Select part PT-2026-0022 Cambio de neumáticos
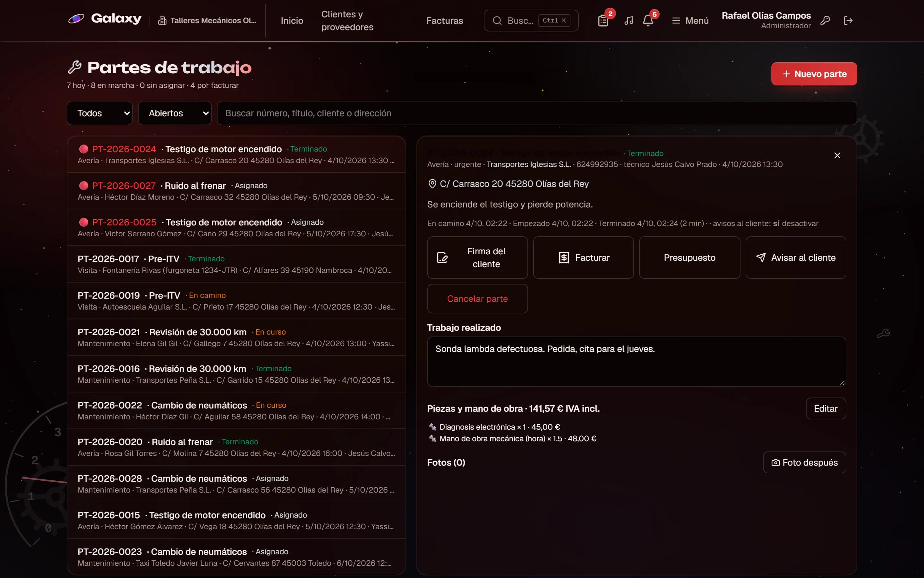This screenshot has height=578, width=924. click(x=236, y=411)
